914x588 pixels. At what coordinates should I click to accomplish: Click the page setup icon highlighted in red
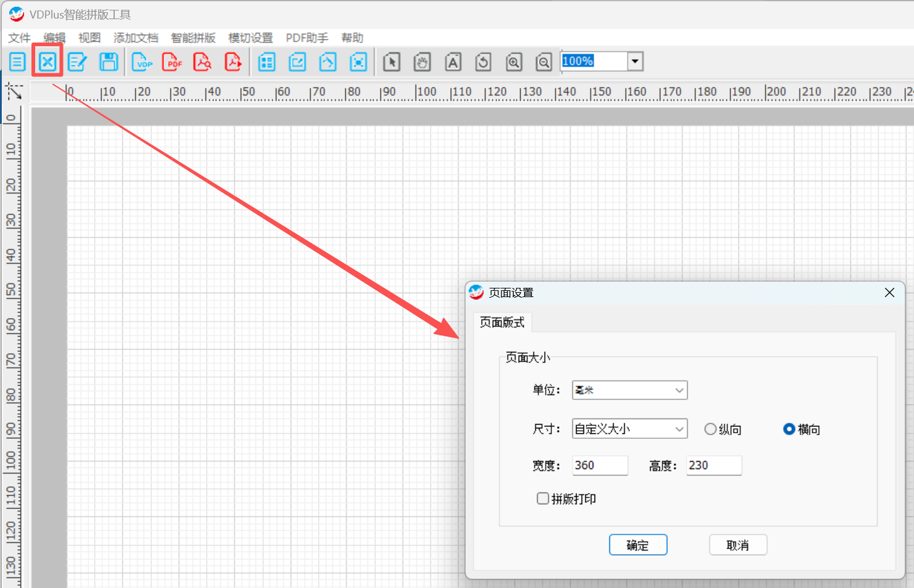coord(47,62)
